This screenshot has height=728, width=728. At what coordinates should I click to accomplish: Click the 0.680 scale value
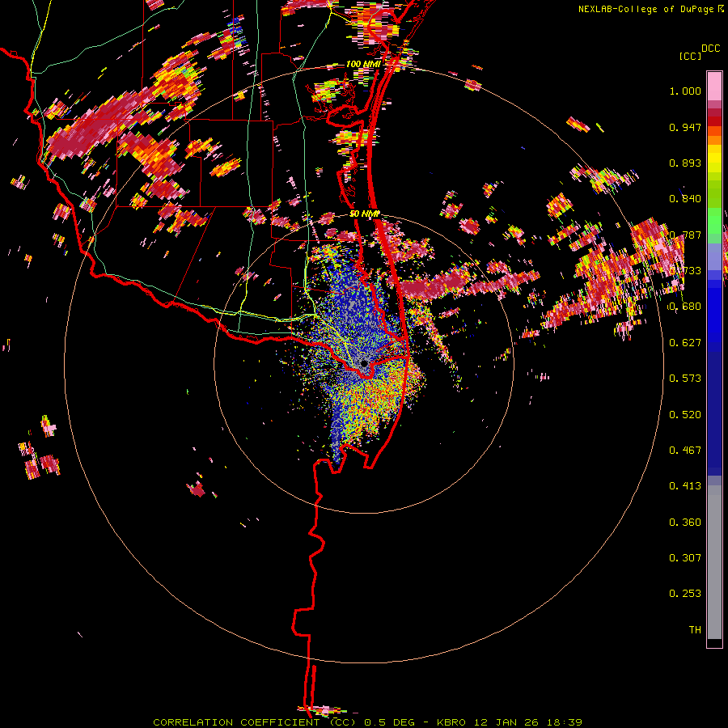[x=685, y=307]
